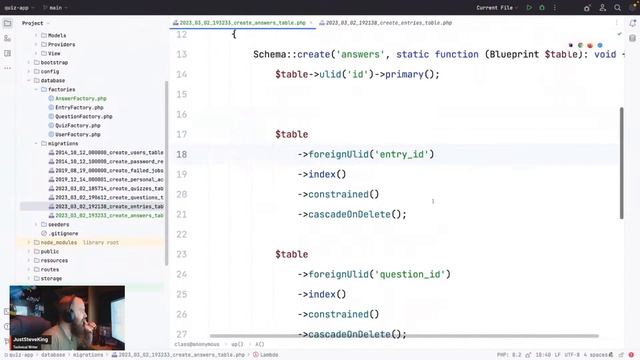Click the PHP 8.2 language level widget
Screen dimensions: 640x360
click(509, 355)
